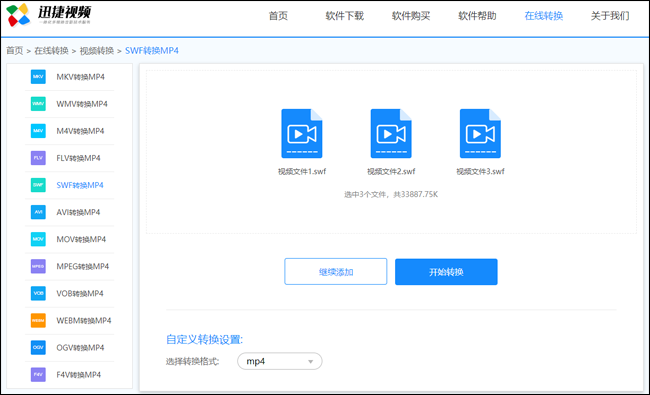Choose VOB转换MP4 in sidebar
This screenshot has width=650, height=395.
tap(80, 293)
